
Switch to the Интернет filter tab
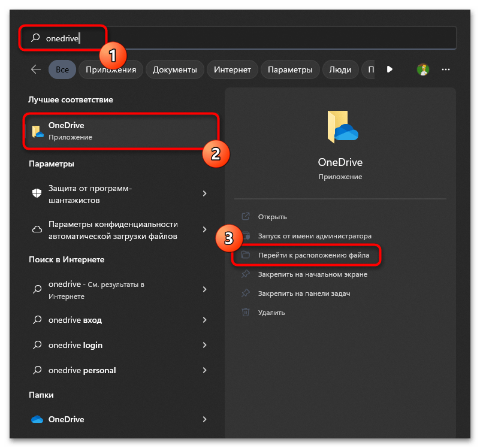pyautogui.click(x=233, y=69)
